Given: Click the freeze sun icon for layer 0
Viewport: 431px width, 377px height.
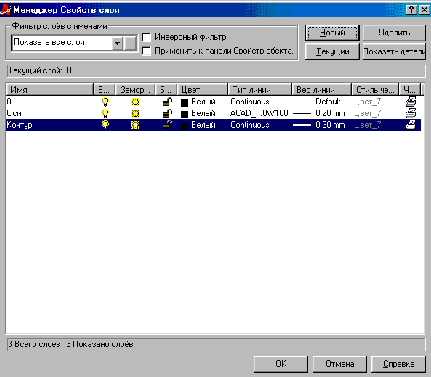Looking at the screenshot, I should 135,102.
